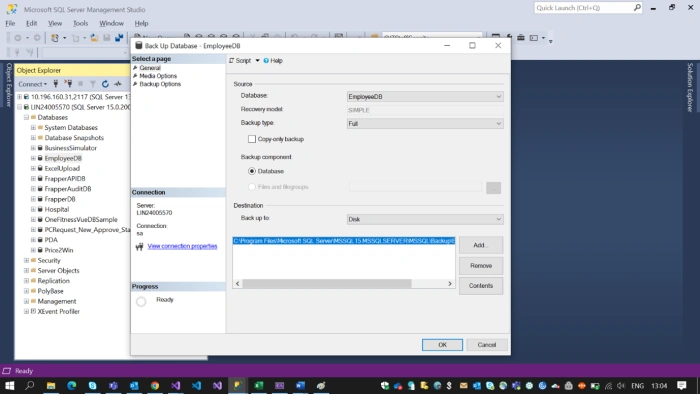Image resolution: width=700 pixels, height=394 pixels.
Task: Select the General page
Action: pyautogui.click(x=150, y=68)
